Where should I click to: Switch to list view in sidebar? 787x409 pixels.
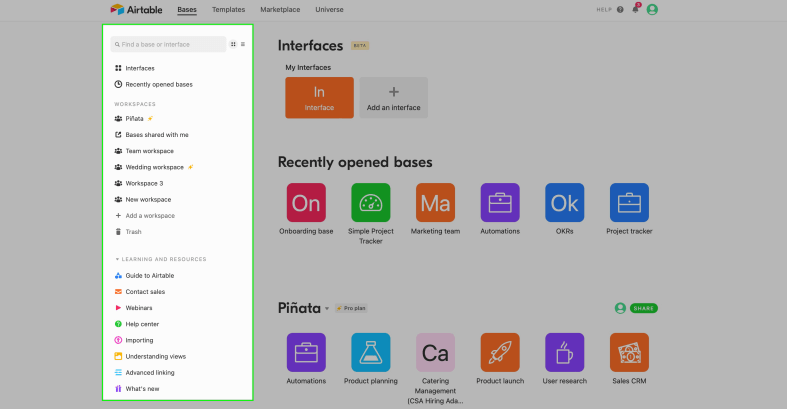coord(243,44)
